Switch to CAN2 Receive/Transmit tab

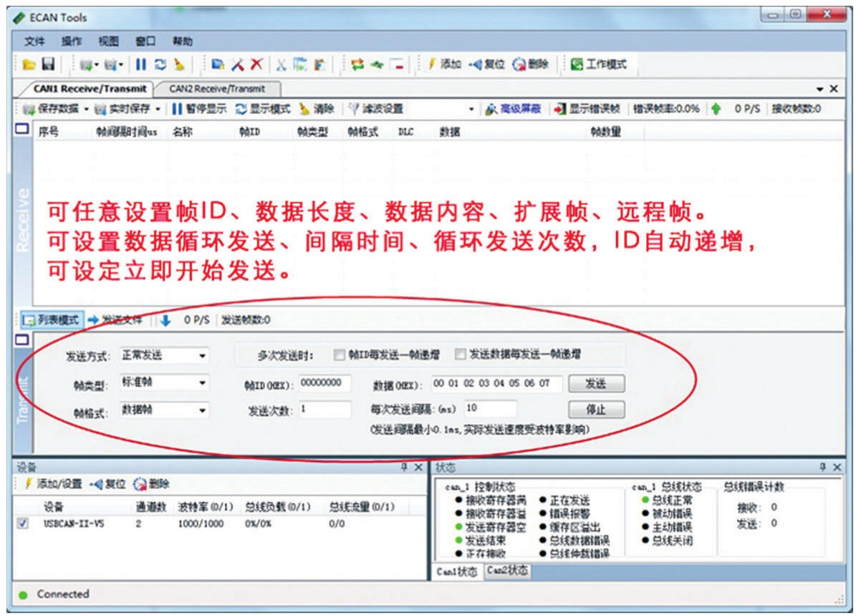(x=217, y=89)
